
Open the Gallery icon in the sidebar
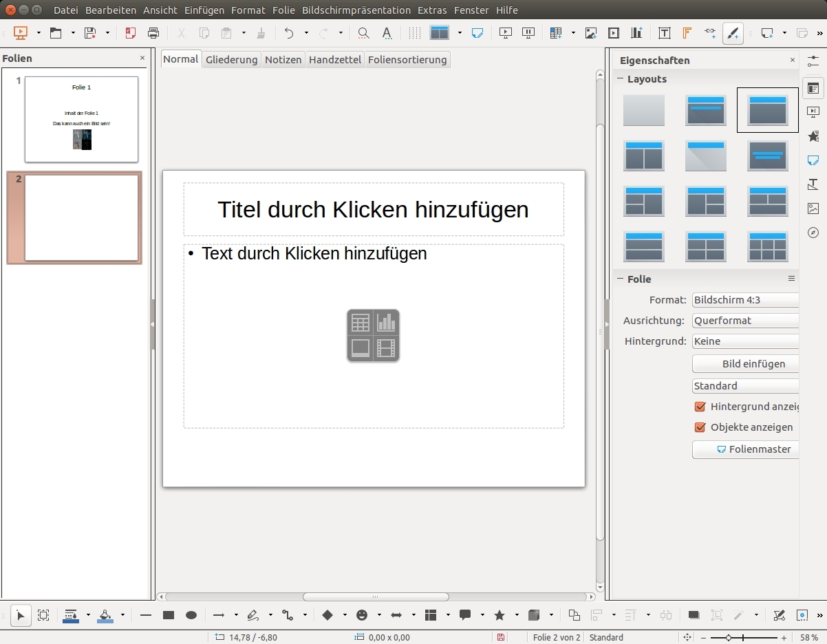pyautogui.click(x=813, y=208)
